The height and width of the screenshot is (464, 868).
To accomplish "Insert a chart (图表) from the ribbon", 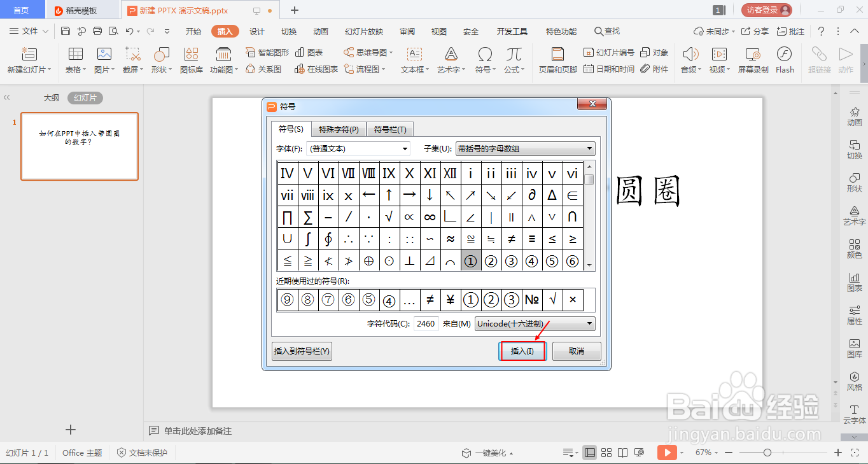I will click(309, 52).
